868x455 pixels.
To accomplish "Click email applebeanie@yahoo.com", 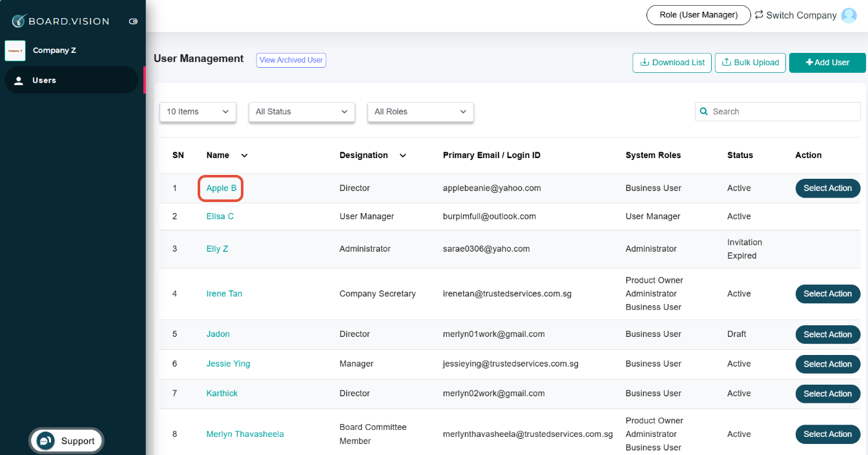I will coord(491,188).
